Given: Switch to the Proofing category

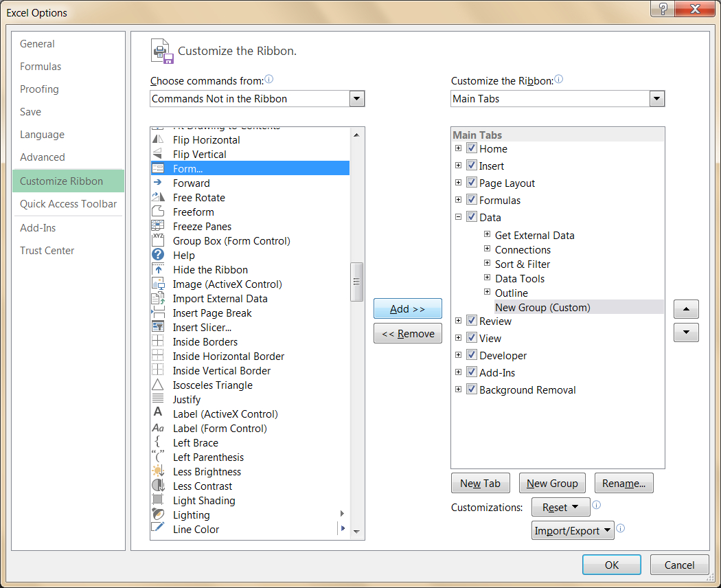Looking at the screenshot, I should click(39, 89).
